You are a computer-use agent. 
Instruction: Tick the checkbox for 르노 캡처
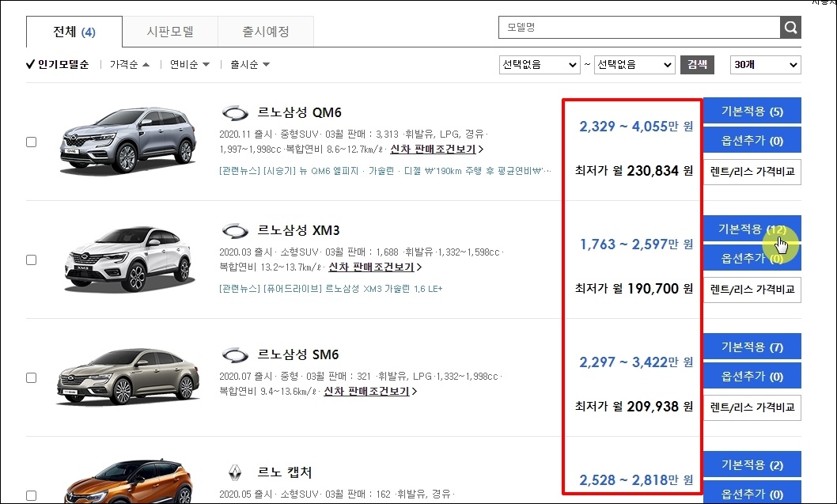tap(32, 495)
